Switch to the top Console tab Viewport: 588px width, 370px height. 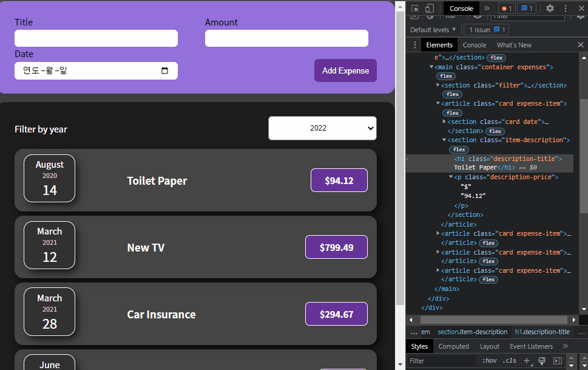tap(461, 9)
